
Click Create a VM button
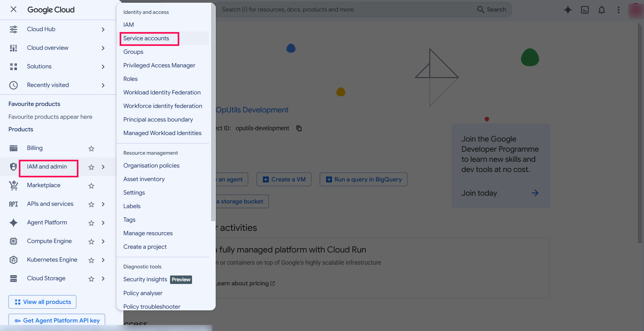point(284,179)
